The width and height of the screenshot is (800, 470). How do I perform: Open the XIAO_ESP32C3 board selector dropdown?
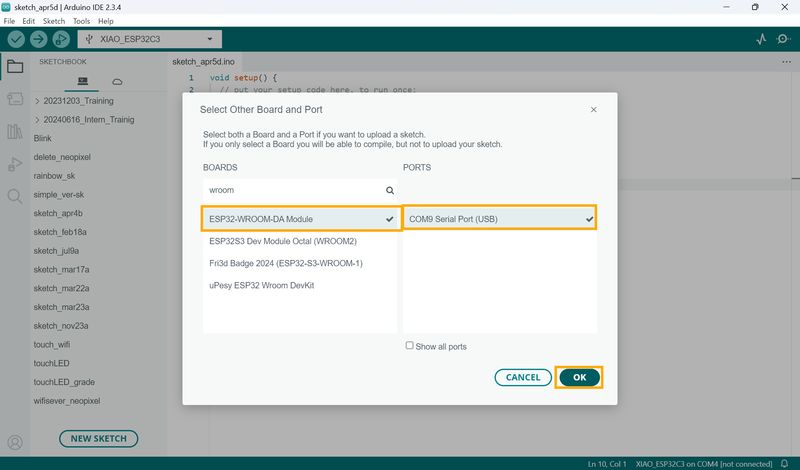pos(149,39)
